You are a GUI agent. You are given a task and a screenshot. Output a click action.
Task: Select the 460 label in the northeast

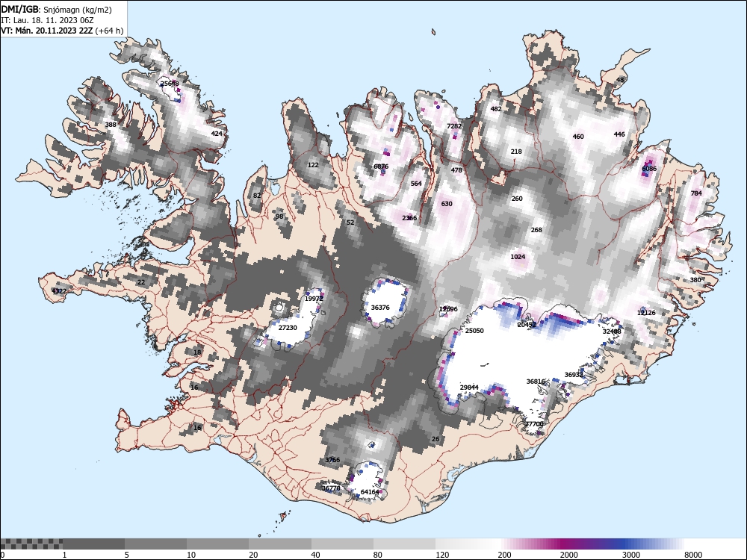[x=578, y=137]
